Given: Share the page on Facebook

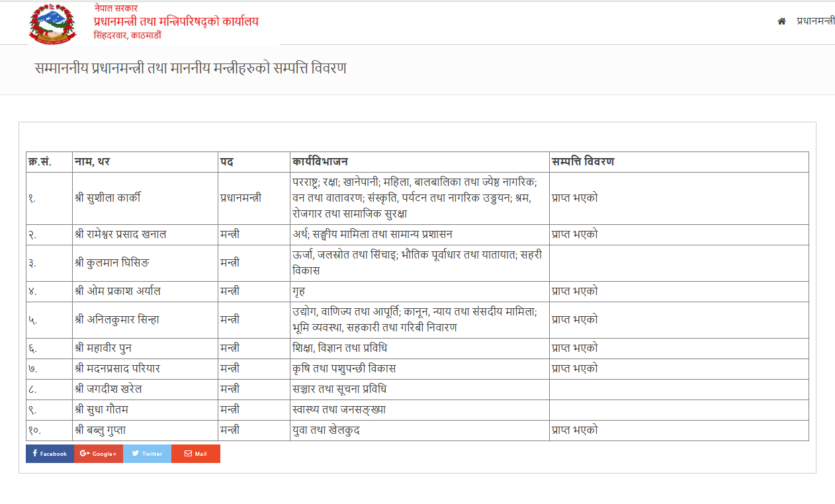Looking at the screenshot, I should point(50,454).
